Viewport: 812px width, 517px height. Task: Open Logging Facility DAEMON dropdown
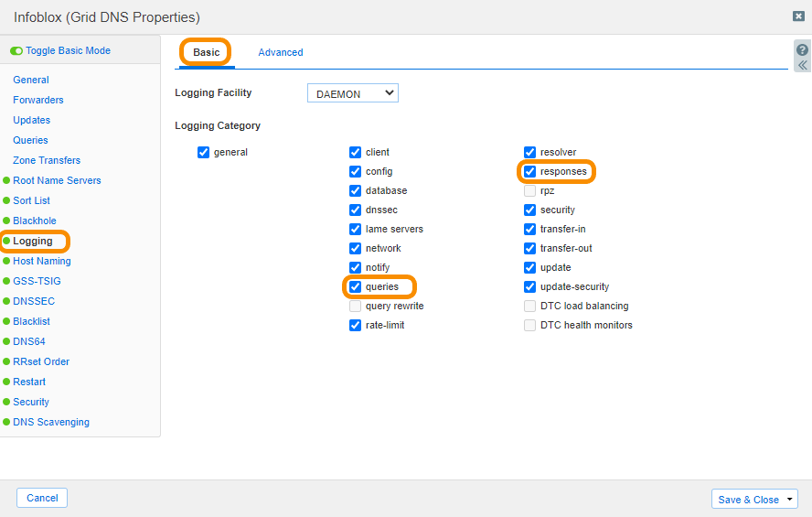(353, 93)
